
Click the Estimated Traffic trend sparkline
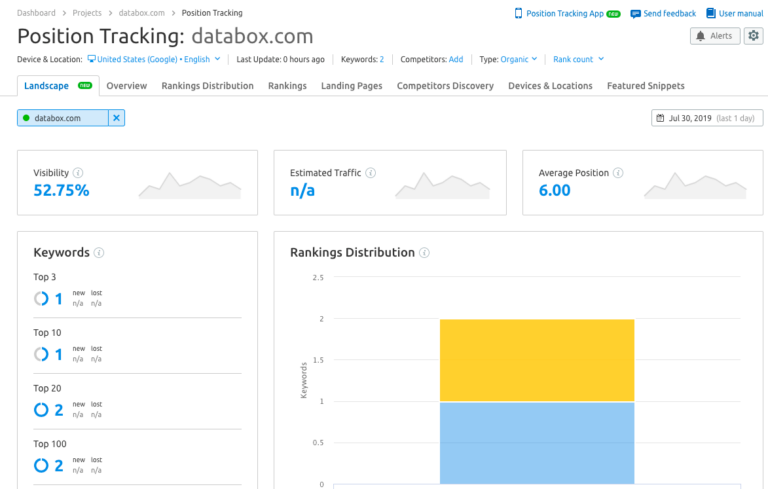point(442,186)
